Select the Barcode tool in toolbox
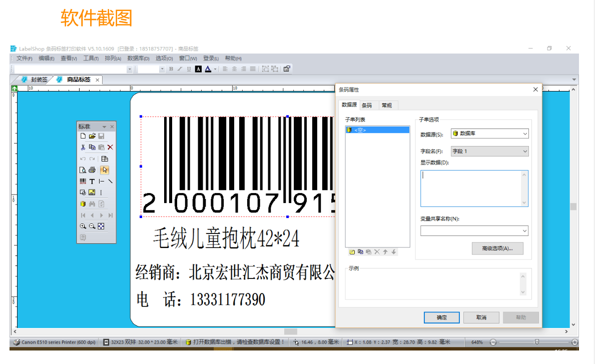 (83, 181)
